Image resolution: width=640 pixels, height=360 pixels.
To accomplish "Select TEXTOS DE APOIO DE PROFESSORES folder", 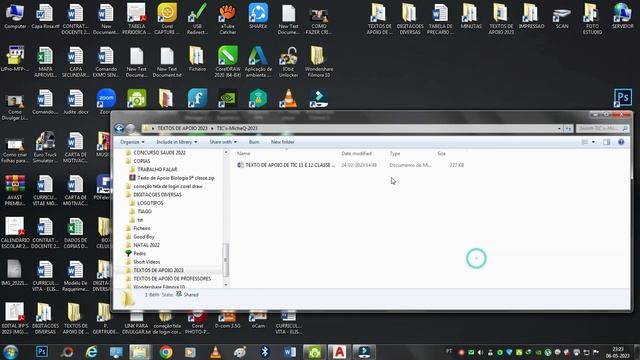I will click(172, 279).
